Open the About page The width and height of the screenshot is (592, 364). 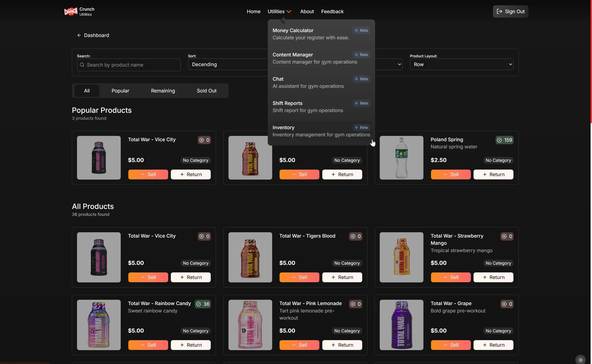(307, 11)
